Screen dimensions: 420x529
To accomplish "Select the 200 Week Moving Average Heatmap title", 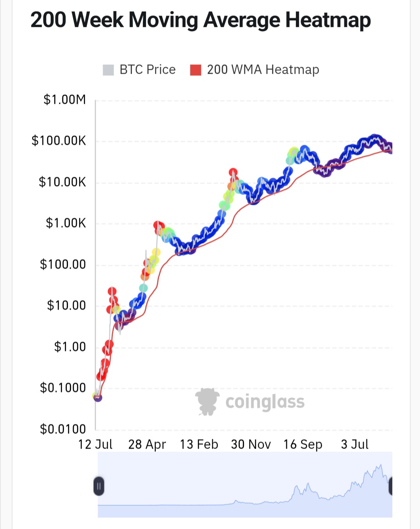I will pyautogui.click(x=201, y=20).
